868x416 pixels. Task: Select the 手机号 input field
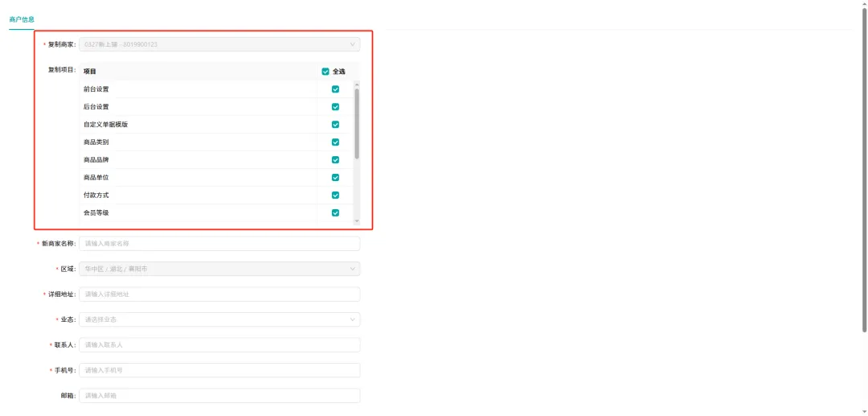click(x=219, y=370)
